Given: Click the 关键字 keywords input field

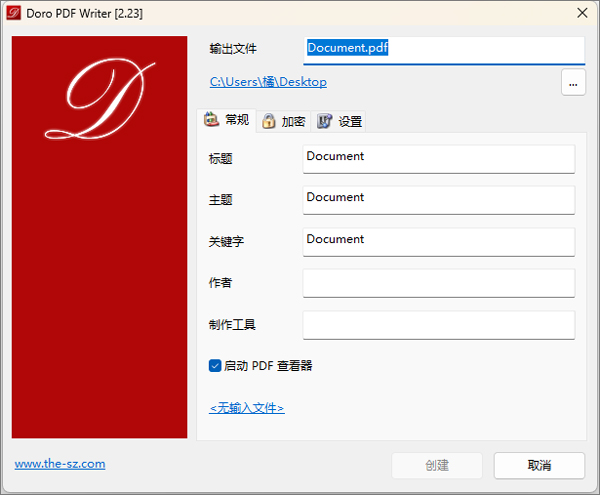Looking at the screenshot, I should pyautogui.click(x=439, y=242).
